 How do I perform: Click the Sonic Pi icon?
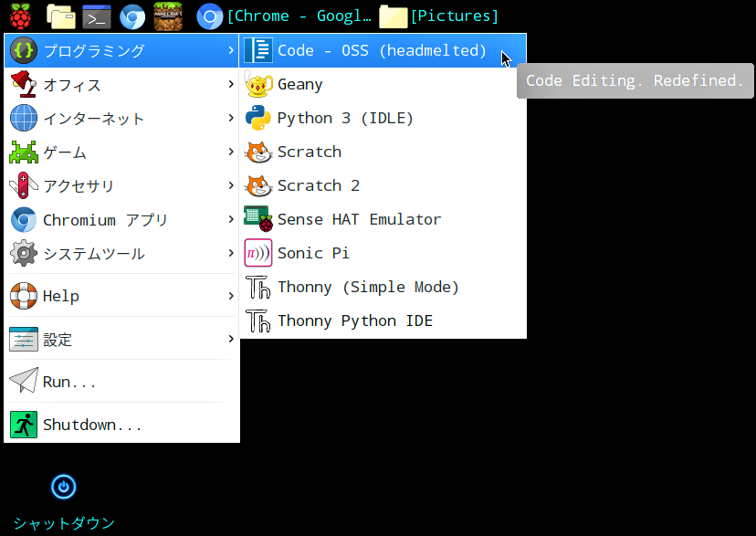pyautogui.click(x=258, y=253)
